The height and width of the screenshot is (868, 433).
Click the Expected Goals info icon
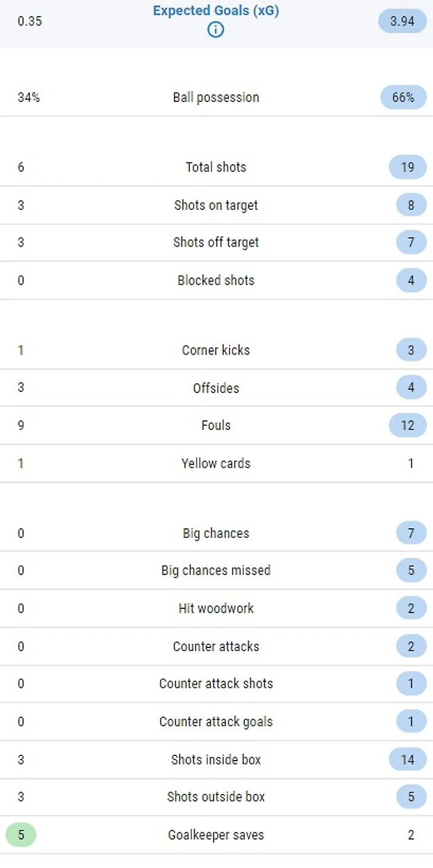215,30
